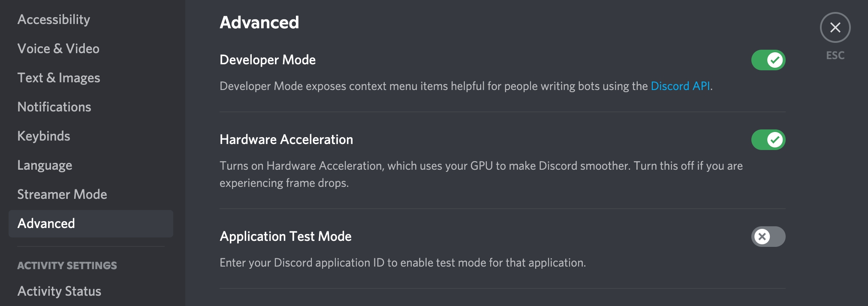Click the Hardware Acceleration setting title

[286, 140]
